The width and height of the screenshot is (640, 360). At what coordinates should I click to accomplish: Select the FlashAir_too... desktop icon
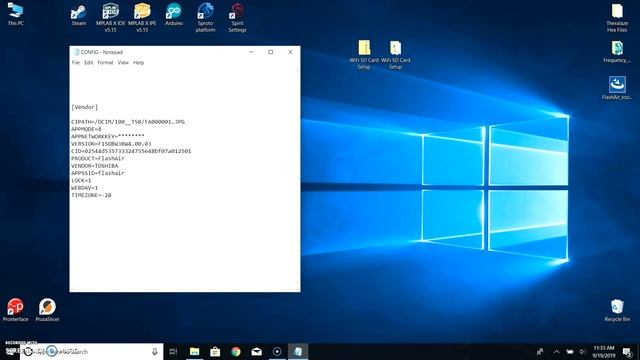click(x=617, y=88)
